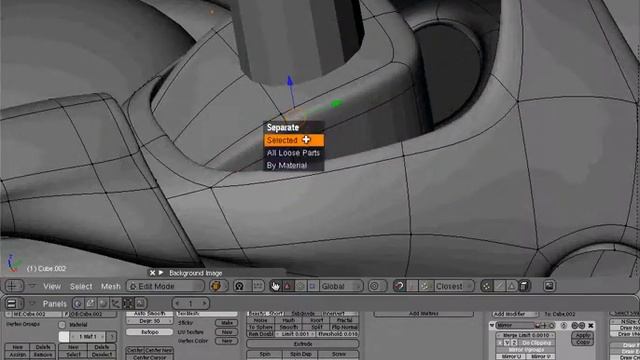640x360 pixels.
Task: Delete the Mirror modifier with X
Action: 591,325
